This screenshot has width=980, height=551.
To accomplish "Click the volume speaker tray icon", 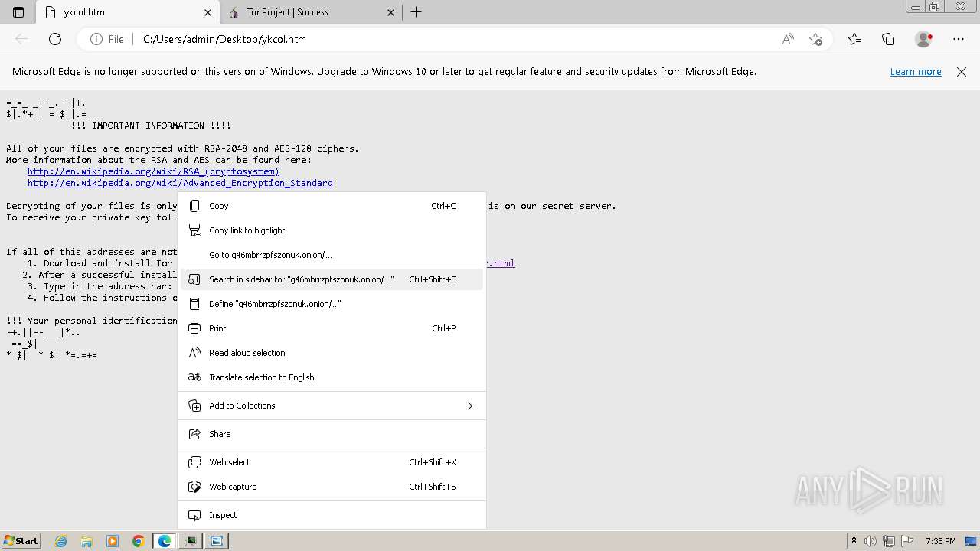I will click(x=871, y=540).
